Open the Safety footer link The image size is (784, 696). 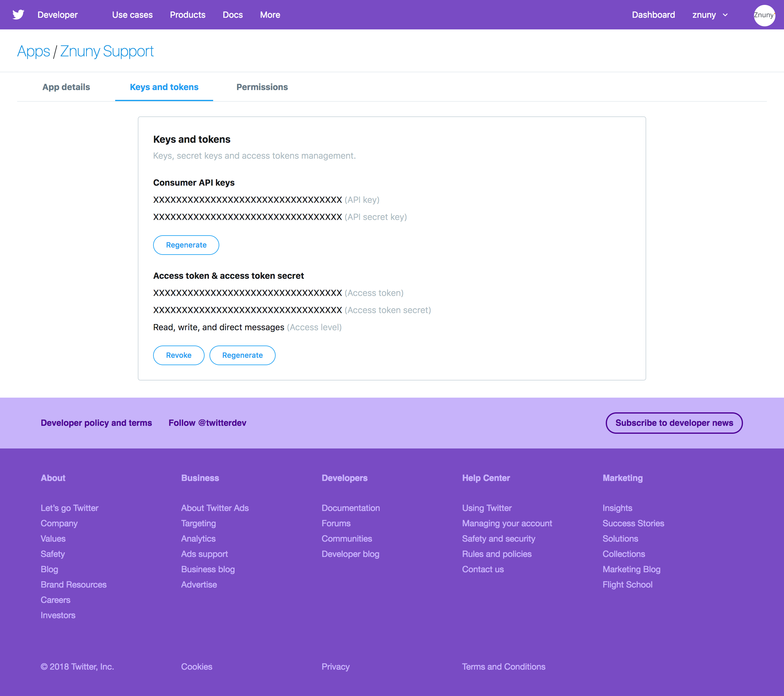pos(53,554)
